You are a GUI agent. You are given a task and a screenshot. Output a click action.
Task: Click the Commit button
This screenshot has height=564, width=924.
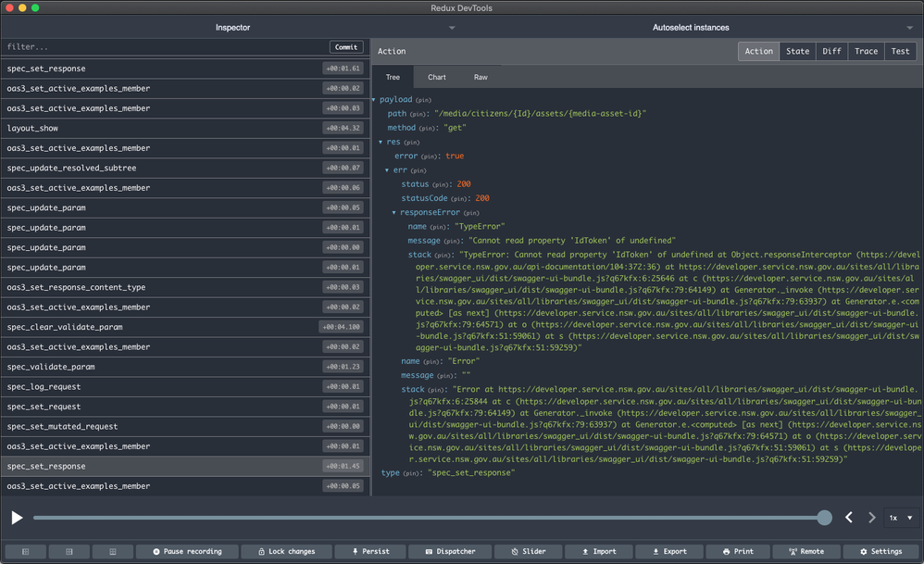point(346,47)
